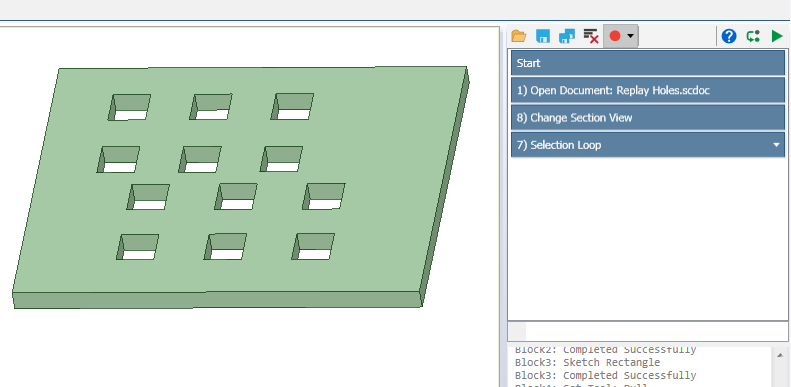Open the record mode dropdown arrow
Viewport: 791px width, 387px height.
pyautogui.click(x=631, y=36)
